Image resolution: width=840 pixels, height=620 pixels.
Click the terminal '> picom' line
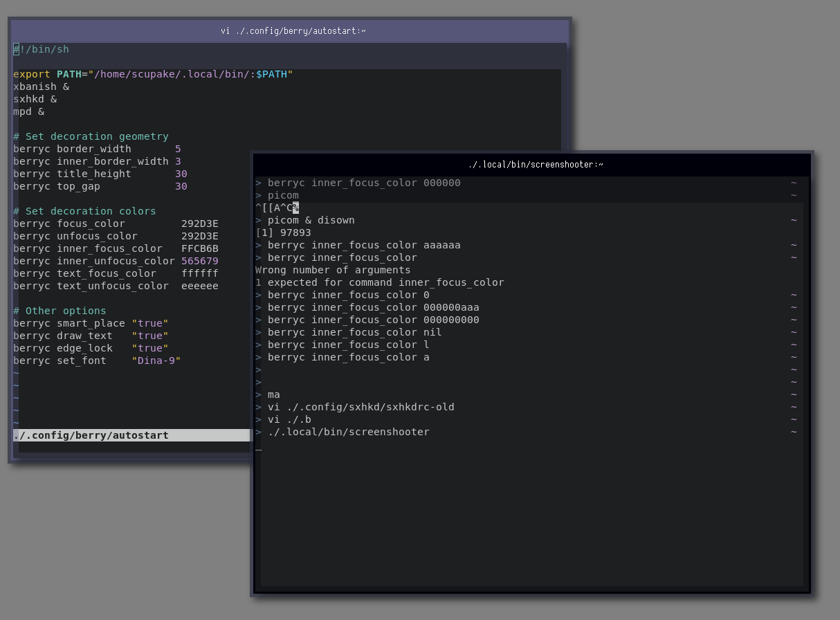click(x=277, y=195)
